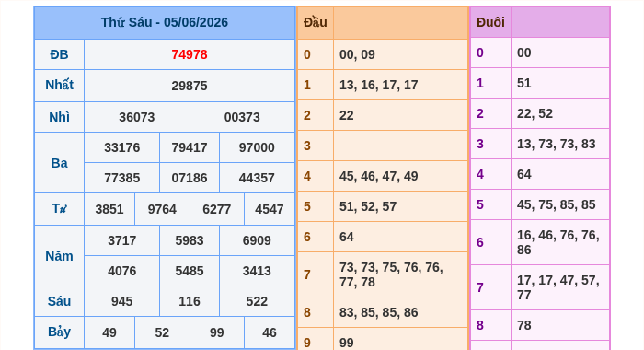Click Đầu row 7 values starting 73, 73, 75
Viewport: 644px width, 350px height.
[x=391, y=274]
